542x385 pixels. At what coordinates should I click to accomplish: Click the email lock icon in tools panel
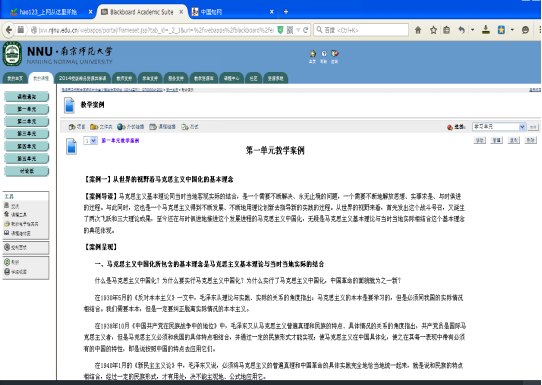coord(7,224)
